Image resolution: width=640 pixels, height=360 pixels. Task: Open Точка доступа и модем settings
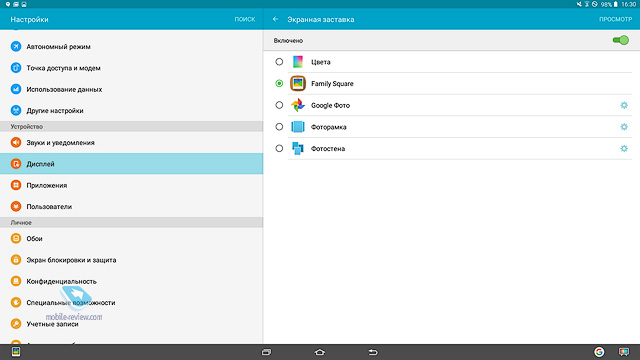point(131,68)
